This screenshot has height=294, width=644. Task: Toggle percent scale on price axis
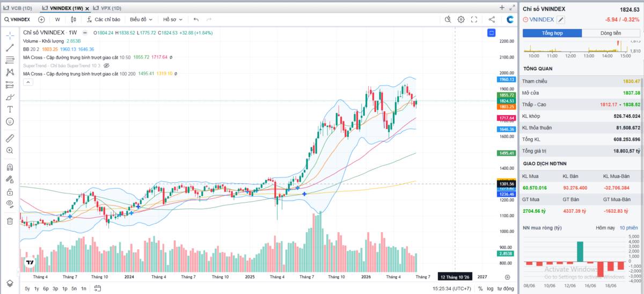tap(480, 289)
